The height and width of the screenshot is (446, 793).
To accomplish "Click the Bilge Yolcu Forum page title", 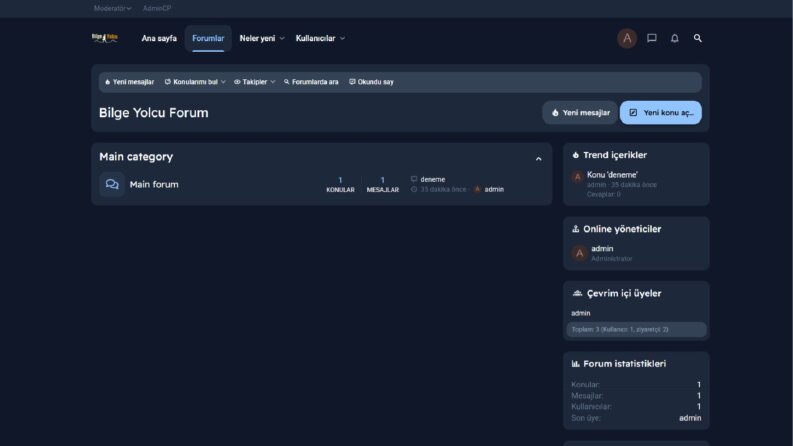I will point(154,113).
